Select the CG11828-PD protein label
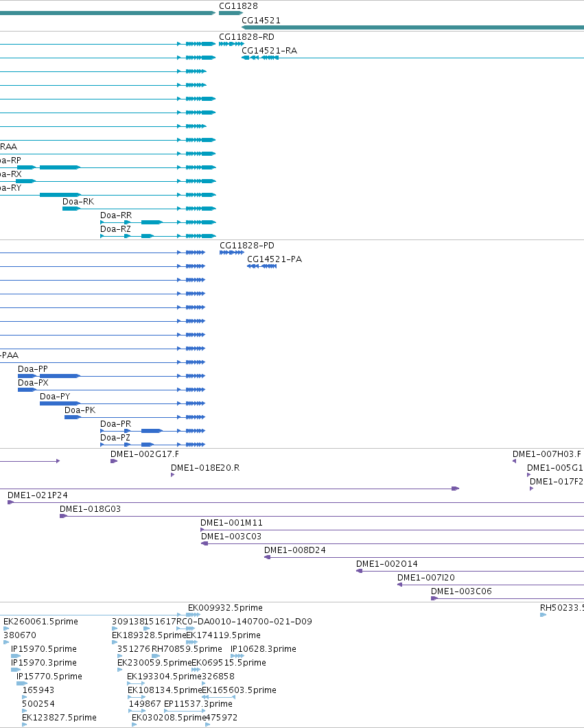The height and width of the screenshot is (728, 584). pos(247,245)
